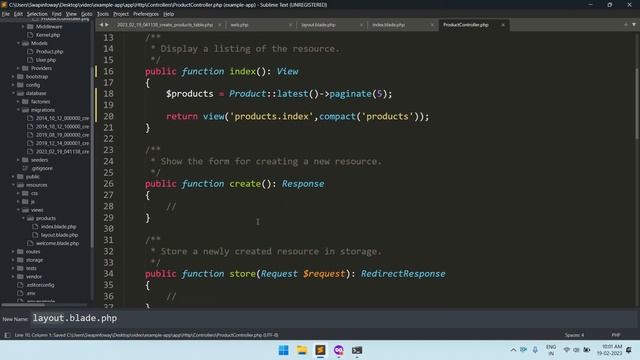The image size is (640, 360).
Task: Expand the config folder
Action: (x=13, y=85)
